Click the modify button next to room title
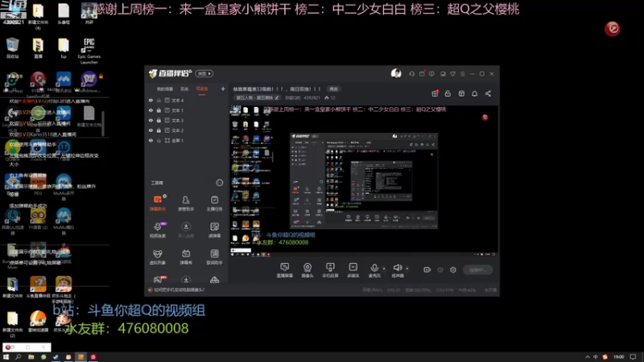 333,88
